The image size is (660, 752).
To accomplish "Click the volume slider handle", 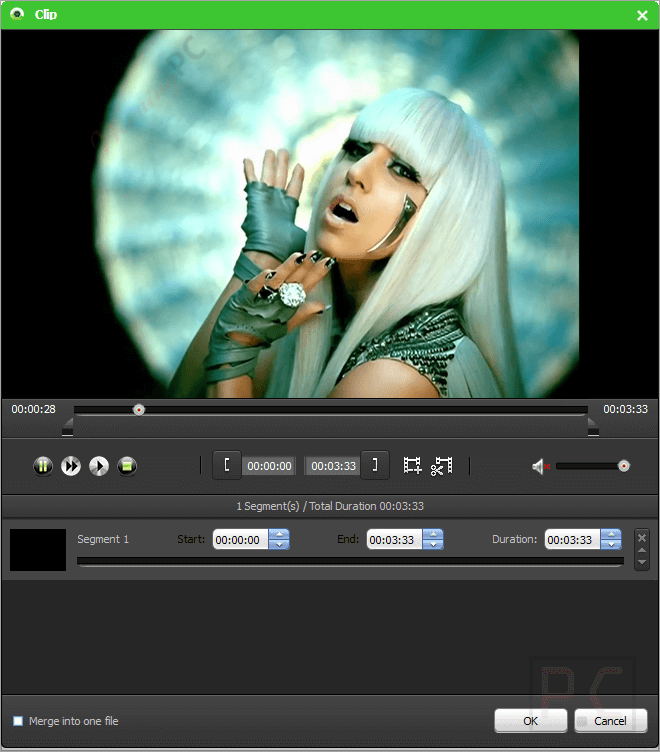I will 624,466.
